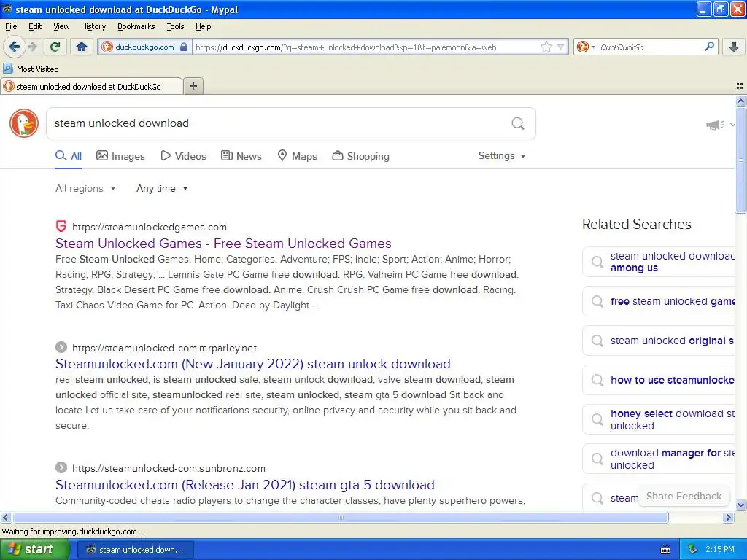Click the Share Feedback button
The width and height of the screenshot is (747, 560).
click(684, 496)
